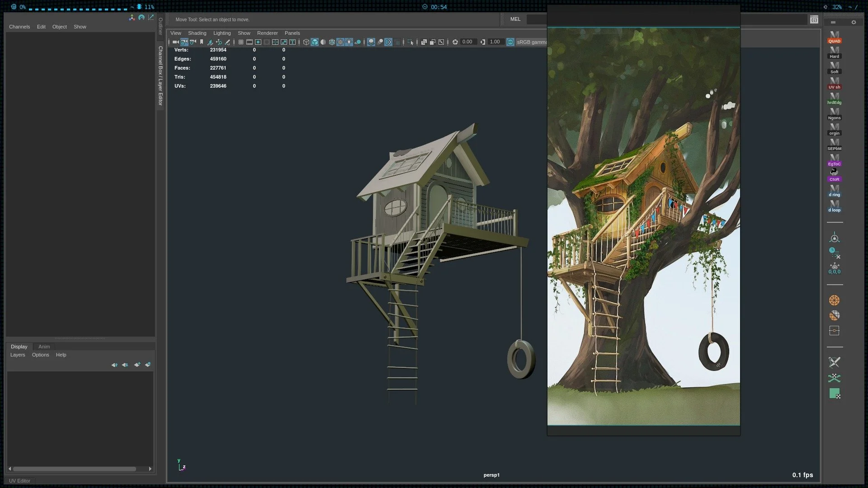Switch to the Anim layer tab
868x488 pixels.
coord(44,347)
